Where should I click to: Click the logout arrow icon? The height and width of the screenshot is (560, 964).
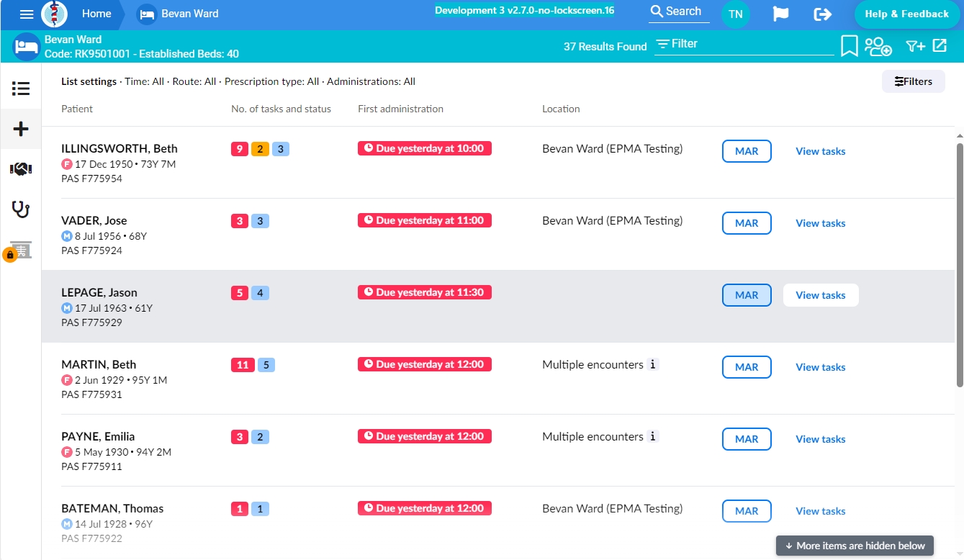click(x=822, y=14)
